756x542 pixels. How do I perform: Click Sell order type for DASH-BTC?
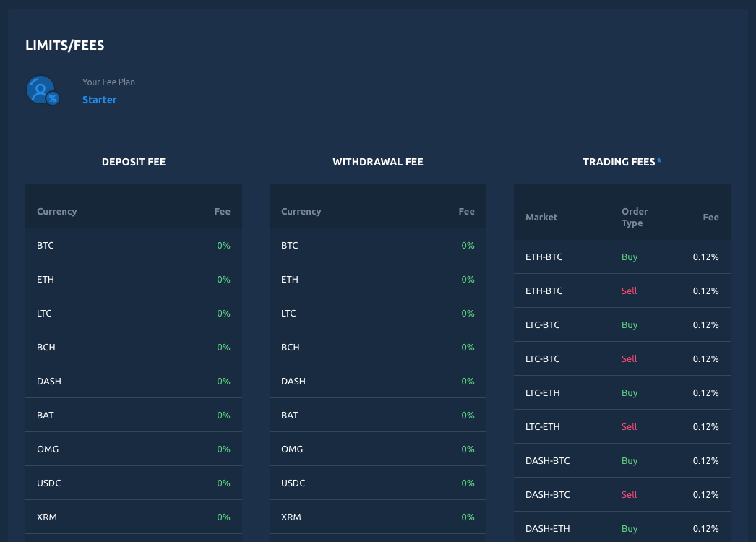click(630, 495)
